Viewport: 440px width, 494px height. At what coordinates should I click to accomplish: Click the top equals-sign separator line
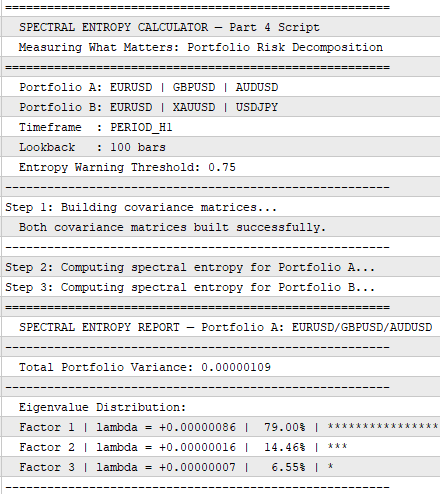198,7
